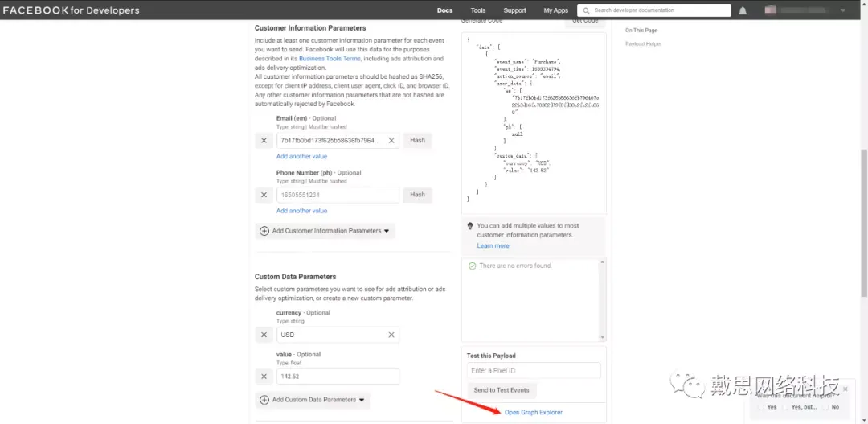The height and width of the screenshot is (424, 868).
Task: Hash the phone number value
Action: pos(417,195)
